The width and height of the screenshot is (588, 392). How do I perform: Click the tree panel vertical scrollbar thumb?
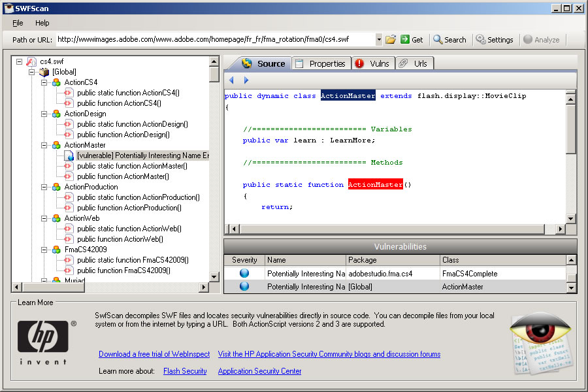[214, 74]
